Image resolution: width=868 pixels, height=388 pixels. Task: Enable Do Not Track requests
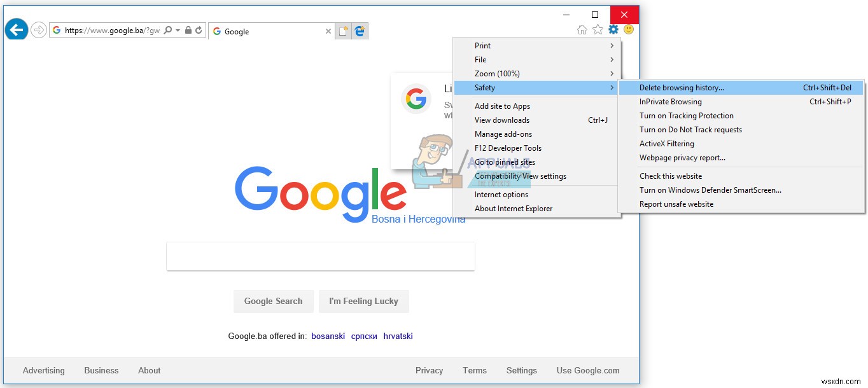click(690, 129)
